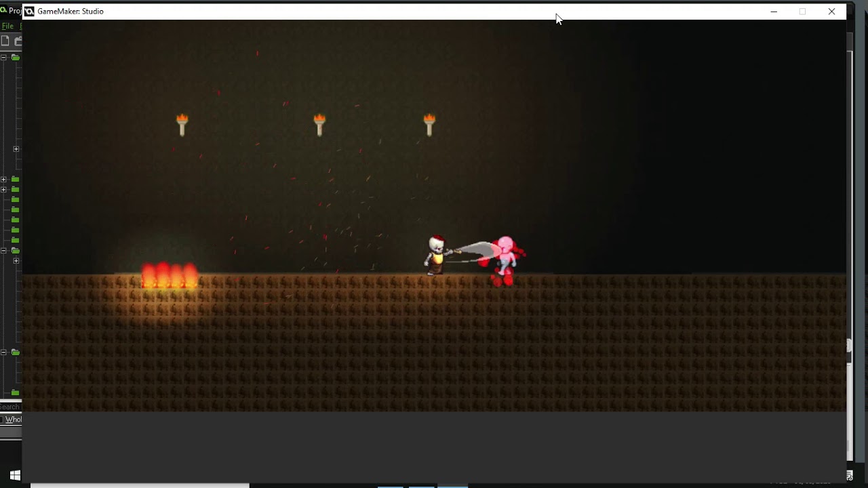Collapse the topmost resource tree folder

click(x=3, y=58)
